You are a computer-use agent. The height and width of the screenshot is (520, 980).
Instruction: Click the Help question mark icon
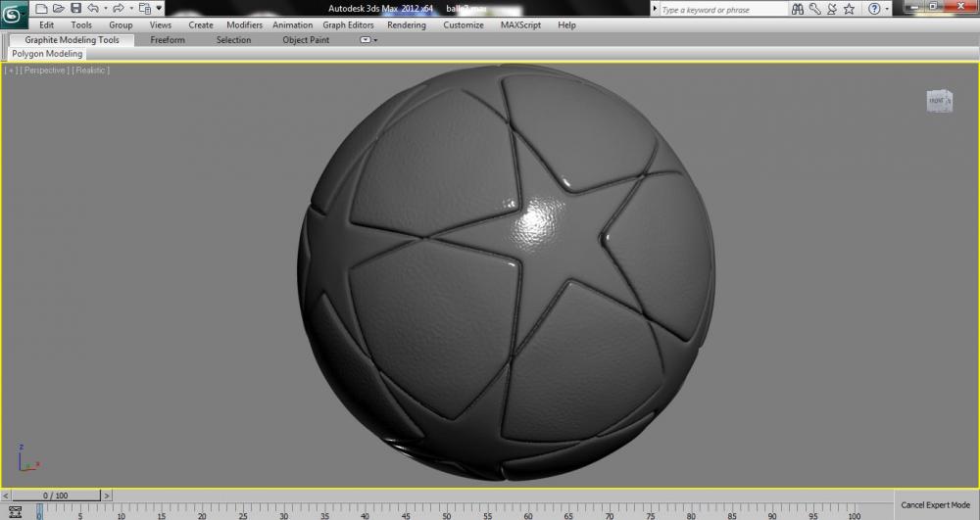click(x=874, y=9)
